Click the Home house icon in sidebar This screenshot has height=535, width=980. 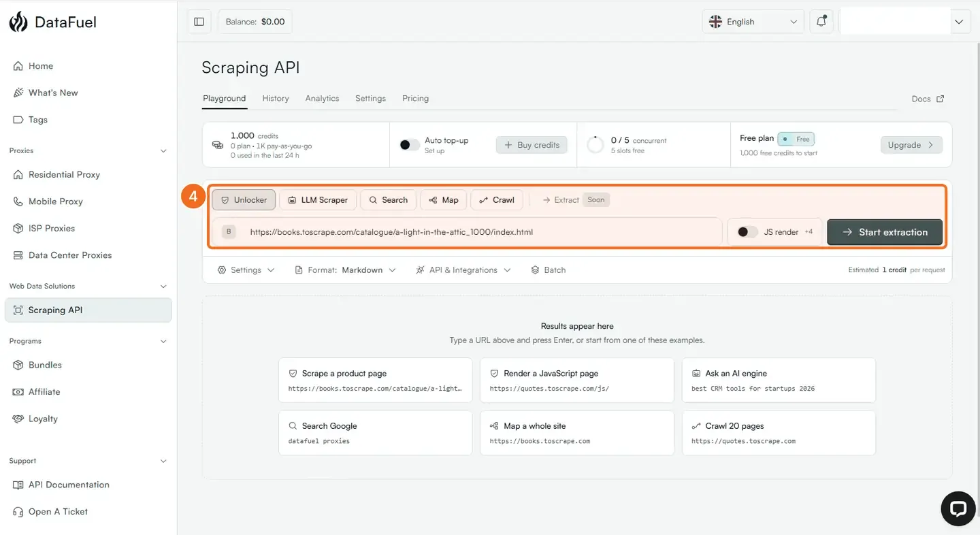coord(18,66)
